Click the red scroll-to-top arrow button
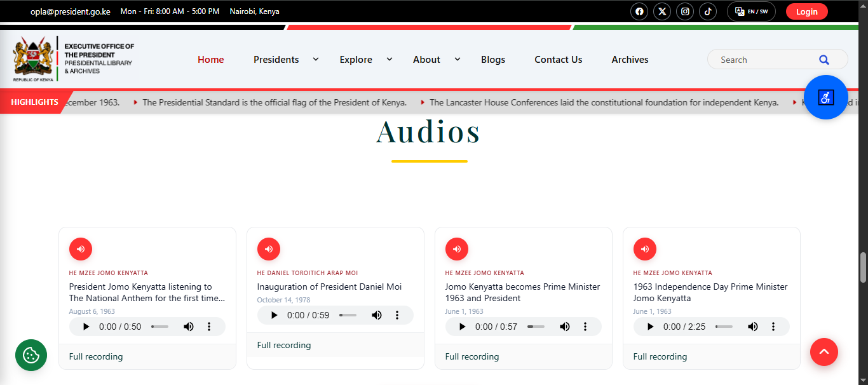868x385 pixels. (824, 351)
